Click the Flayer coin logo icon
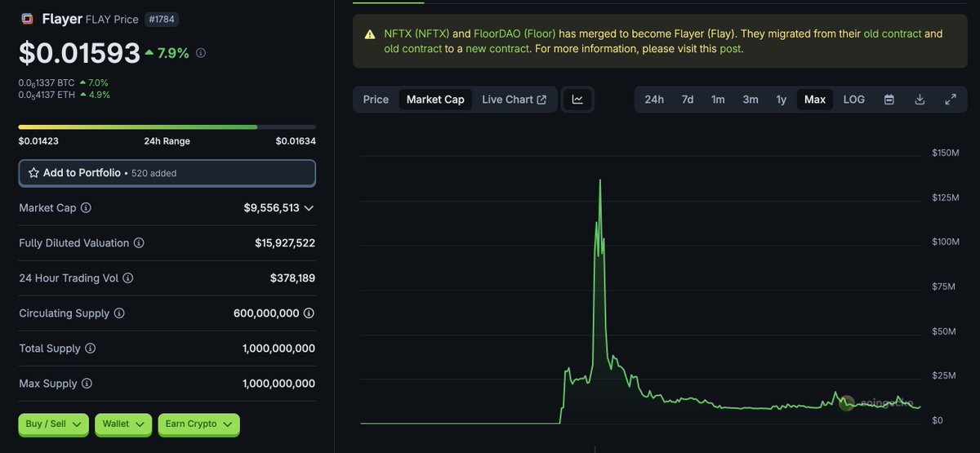980x453 pixels. pyautogui.click(x=27, y=19)
